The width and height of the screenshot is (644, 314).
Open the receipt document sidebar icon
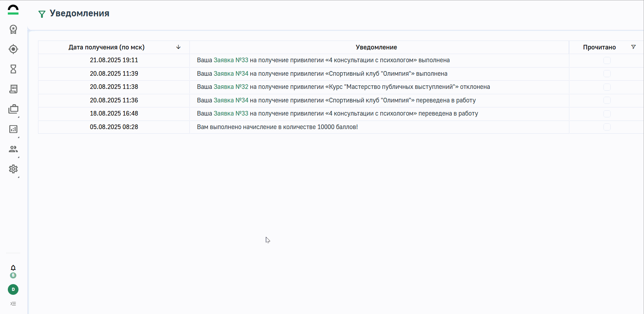pyautogui.click(x=13, y=89)
